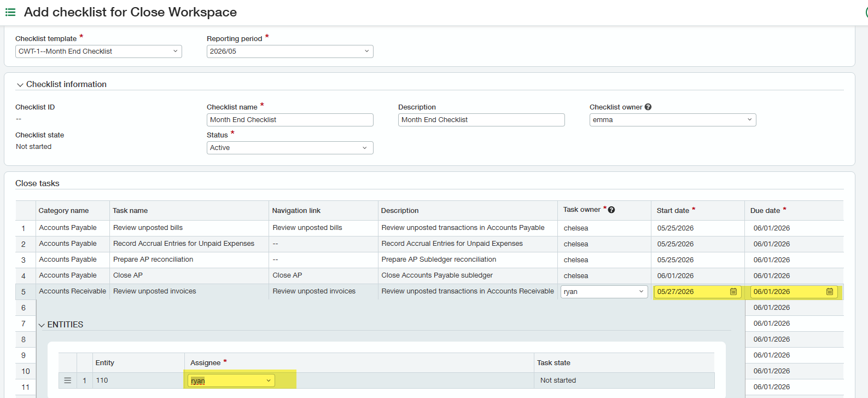Screen dimensions: 868x398
Task: Open the Task owner dropdown showing ryan
Action: click(x=604, y=292)
